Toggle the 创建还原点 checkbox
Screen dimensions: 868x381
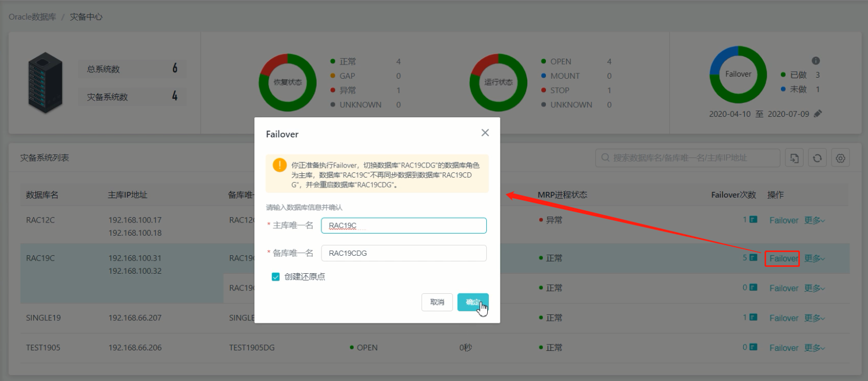click(x=276, y=277)
